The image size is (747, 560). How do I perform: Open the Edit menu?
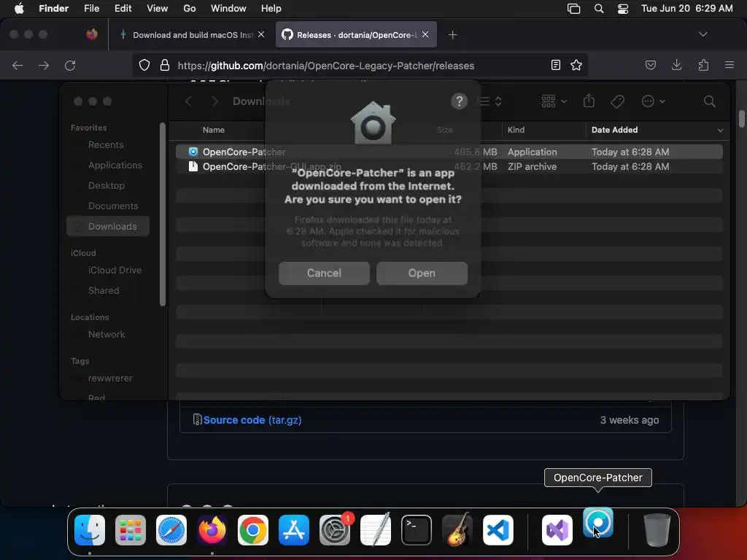[123, 9]
